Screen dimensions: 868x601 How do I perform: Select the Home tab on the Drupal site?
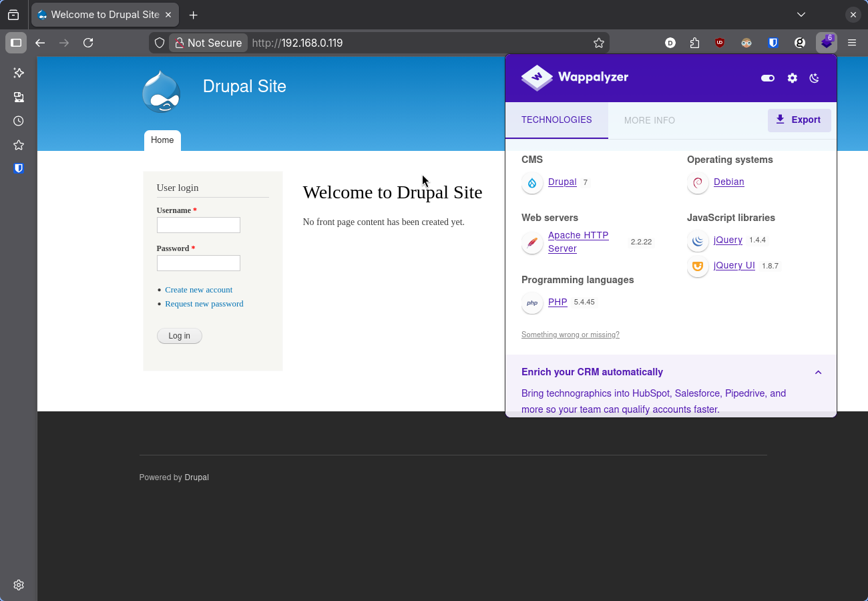[162, 140]
